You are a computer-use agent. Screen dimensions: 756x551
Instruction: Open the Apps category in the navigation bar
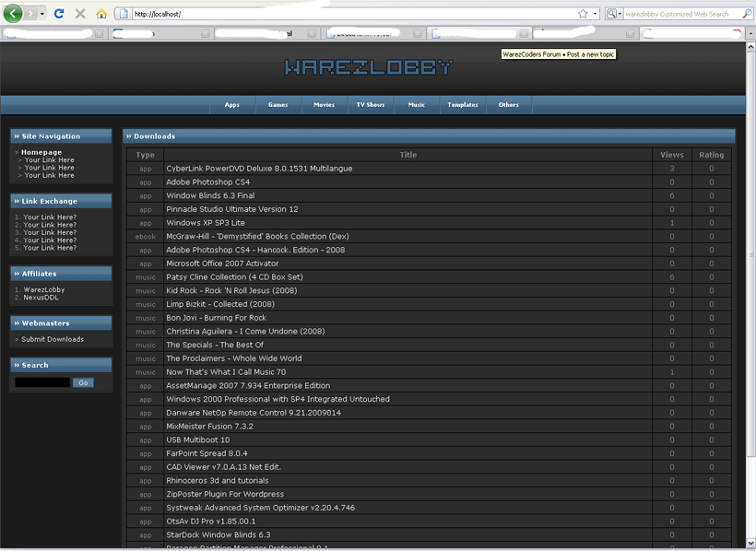pos(231,105)
